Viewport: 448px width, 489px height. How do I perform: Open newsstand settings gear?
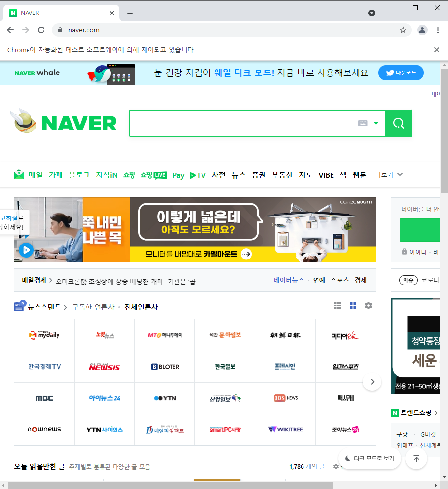368,305
